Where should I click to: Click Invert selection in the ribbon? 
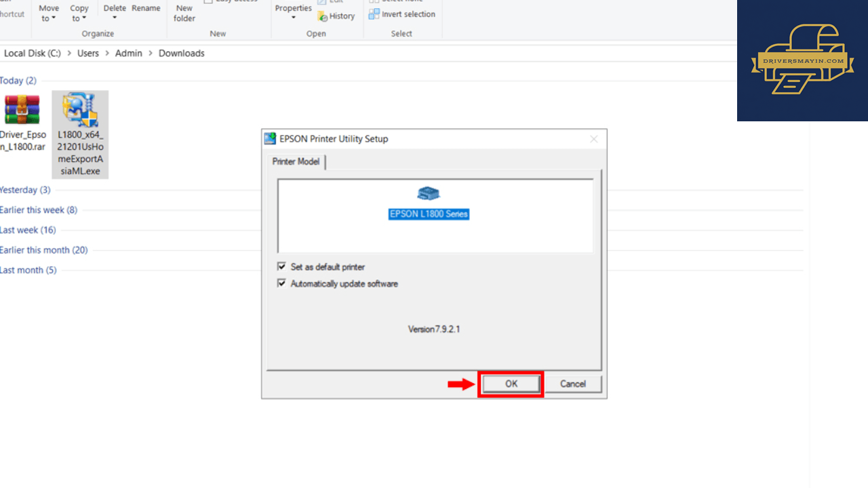[x=402, y=14]
